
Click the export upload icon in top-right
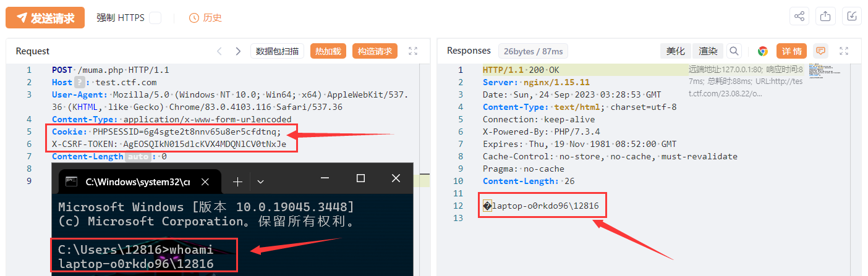pos(825,17)
